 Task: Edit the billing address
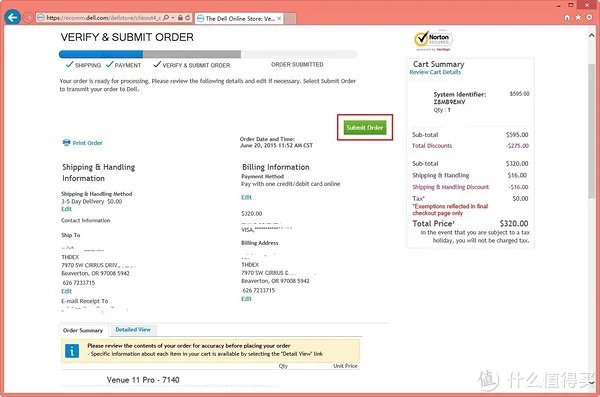(246, 299)
